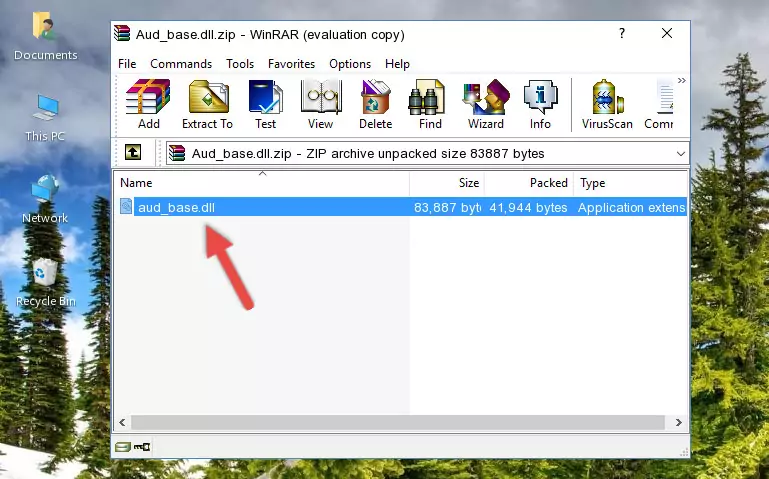Viewport: 769px width, 479px height.
Task: Click the 41,944 bytes packed value
Action: [x=528, y=207]
